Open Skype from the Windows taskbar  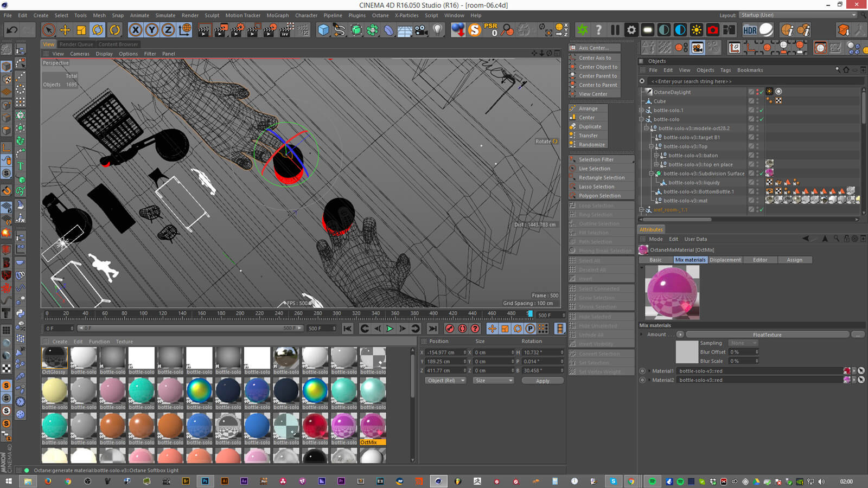(x=613, y=481)
